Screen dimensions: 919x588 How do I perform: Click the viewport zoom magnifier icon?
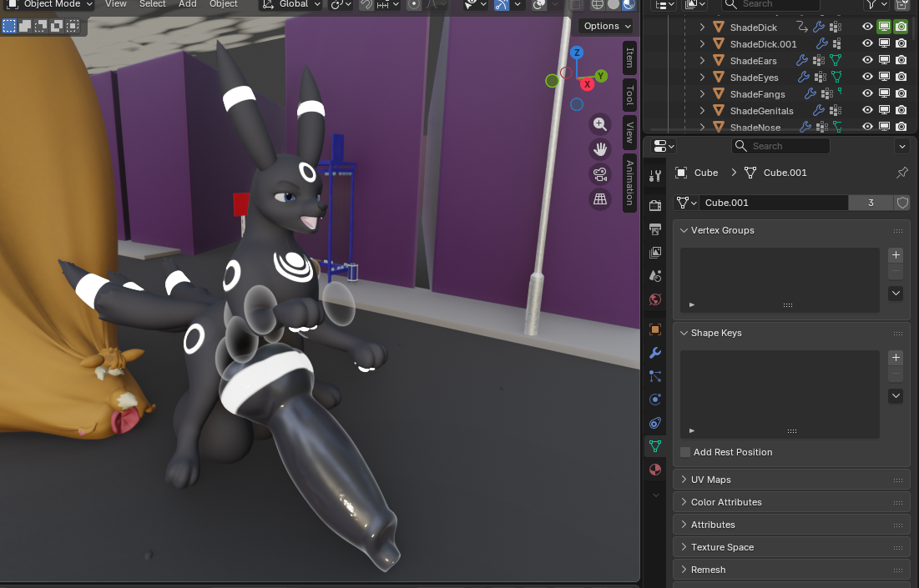pyautogui.click(x=599, y=124)
